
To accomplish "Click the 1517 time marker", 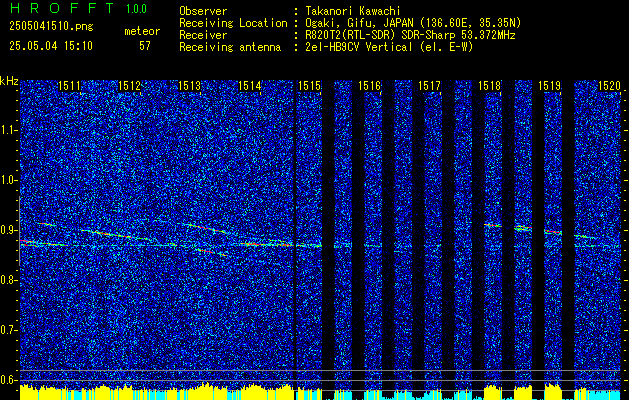I will point(429,85).
